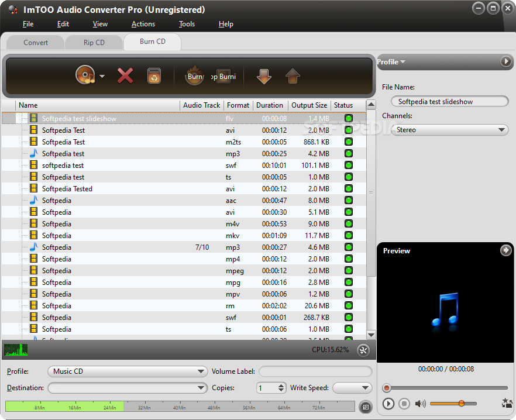This screenshot has height=420, width=516.
Task: Play the preview
Action: (x=388, y=403)
